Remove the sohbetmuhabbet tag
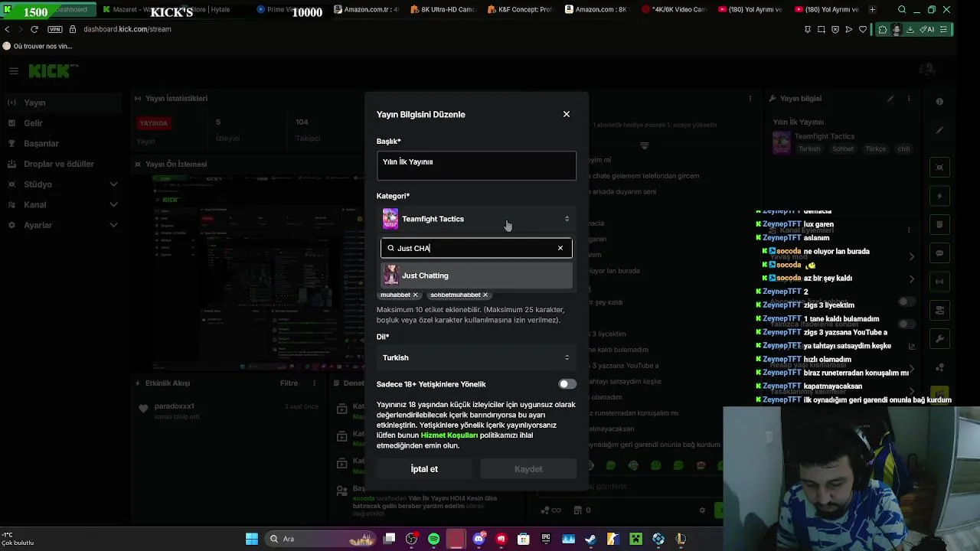The width and height of the screenshot is (980, 551). pos(485,295)
